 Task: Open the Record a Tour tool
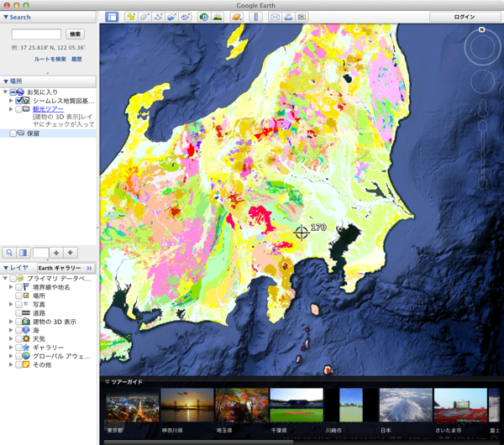(185, 17)
